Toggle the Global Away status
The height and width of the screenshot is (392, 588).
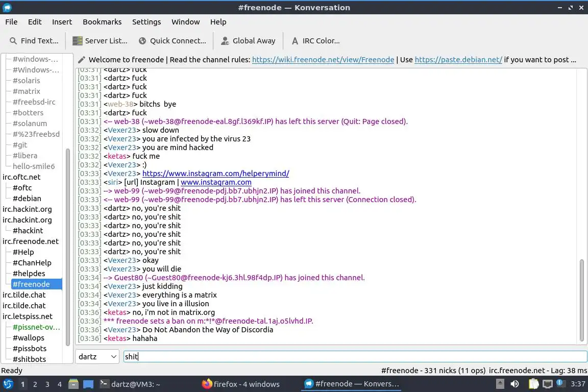coord(248,41)
